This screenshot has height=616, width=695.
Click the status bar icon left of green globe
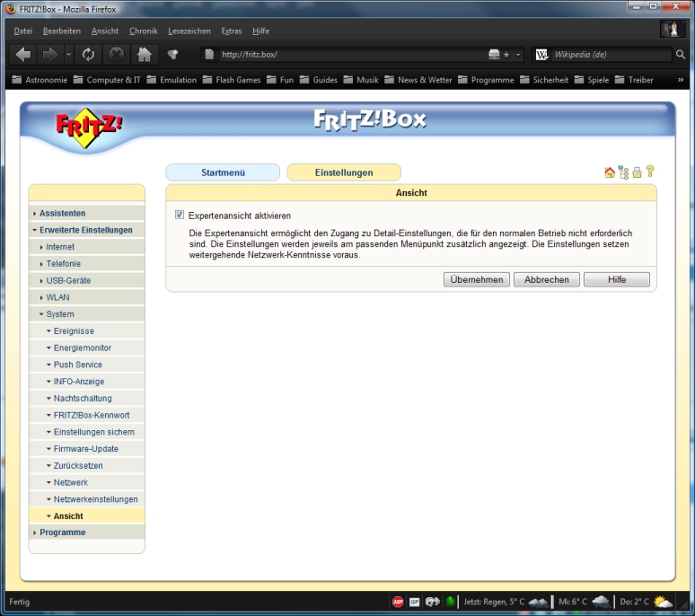tap(433, 602)
